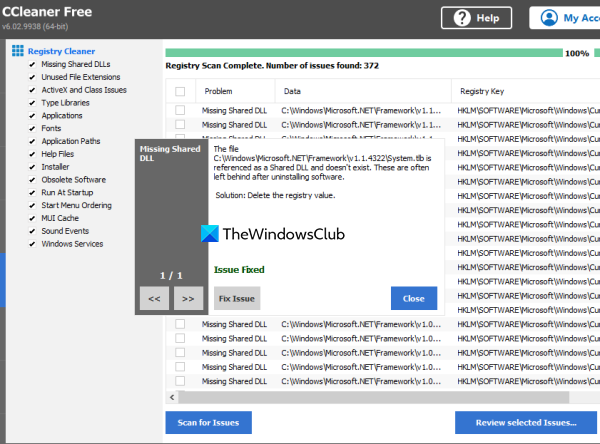Click the CCleaner Free title text
This screenshot has height=444, width=600.
pyautogui.click(x=47, y=12)
